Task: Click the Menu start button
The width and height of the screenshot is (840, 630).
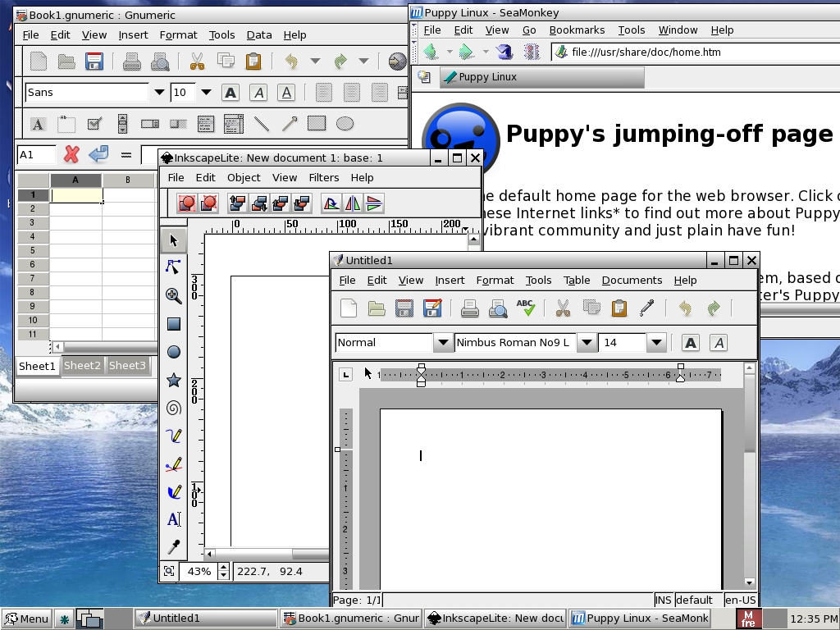Action: pos(26,619)
